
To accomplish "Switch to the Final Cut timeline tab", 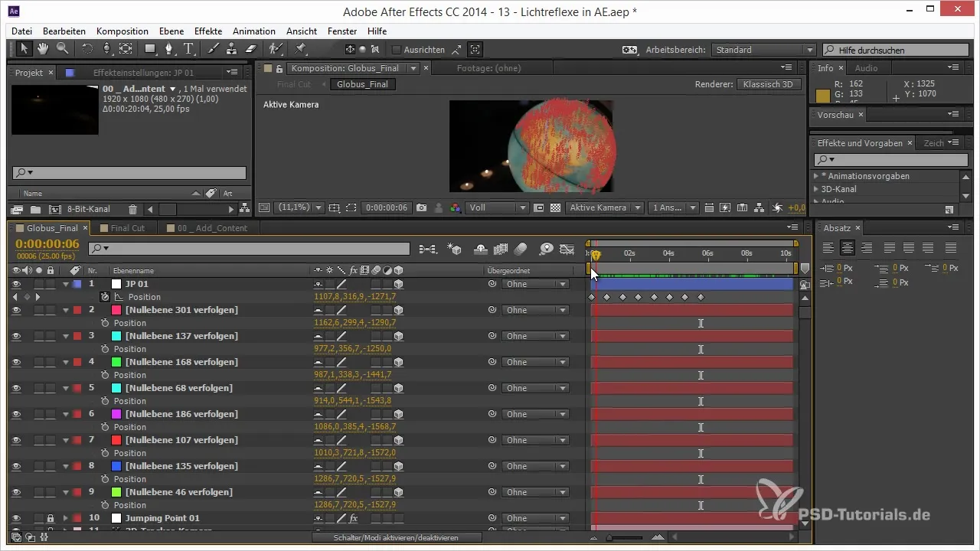I will [x=127, y=228].
